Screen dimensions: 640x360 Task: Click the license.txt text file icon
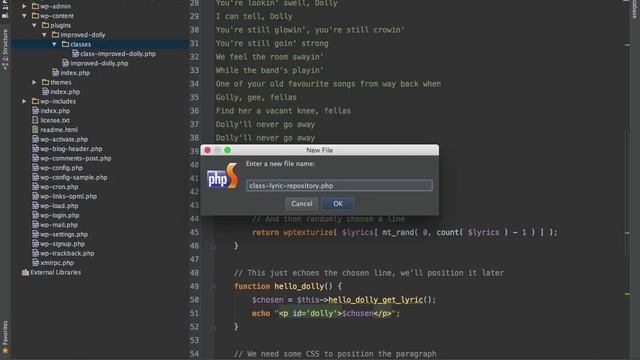pos(36,120)
